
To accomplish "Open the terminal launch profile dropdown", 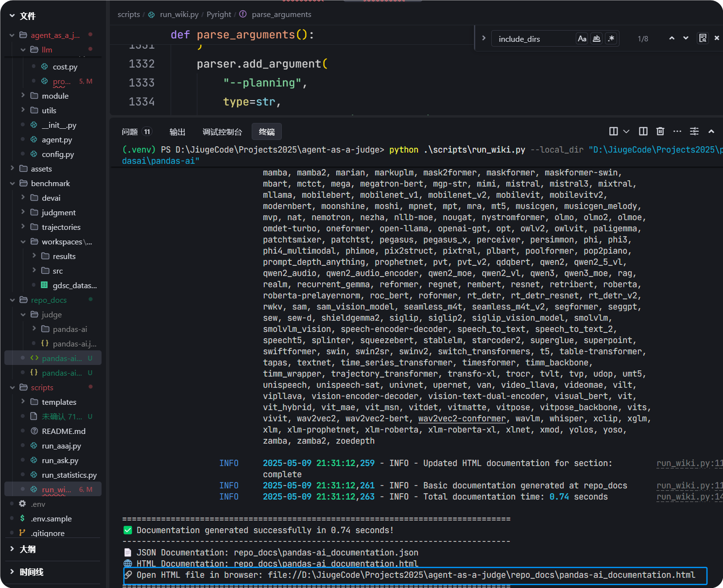I will [626, 131].
